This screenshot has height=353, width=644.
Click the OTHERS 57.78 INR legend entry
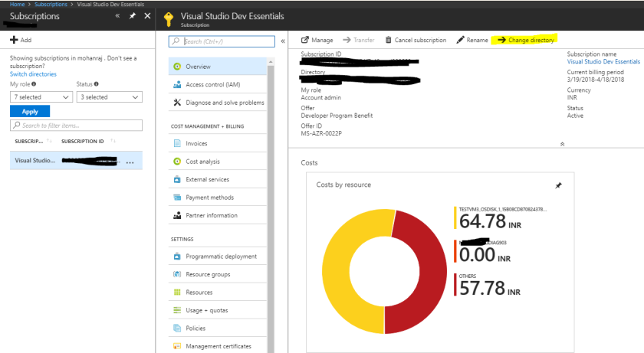[487, 285]
